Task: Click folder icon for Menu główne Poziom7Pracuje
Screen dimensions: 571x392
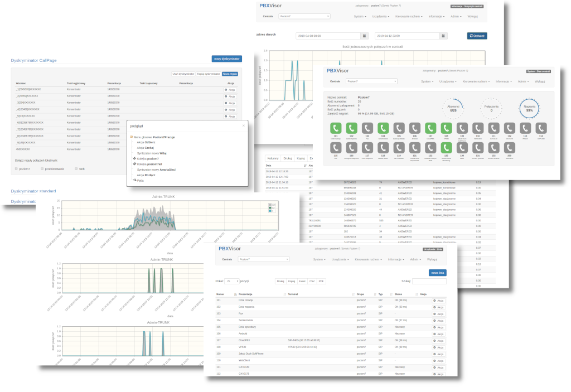Action: click(x=132, y=137)
